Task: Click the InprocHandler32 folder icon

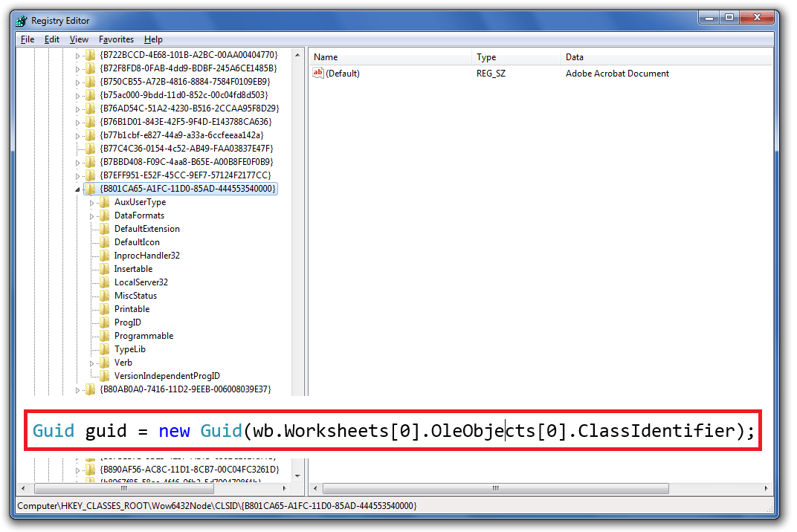Action: pos(104,255)
